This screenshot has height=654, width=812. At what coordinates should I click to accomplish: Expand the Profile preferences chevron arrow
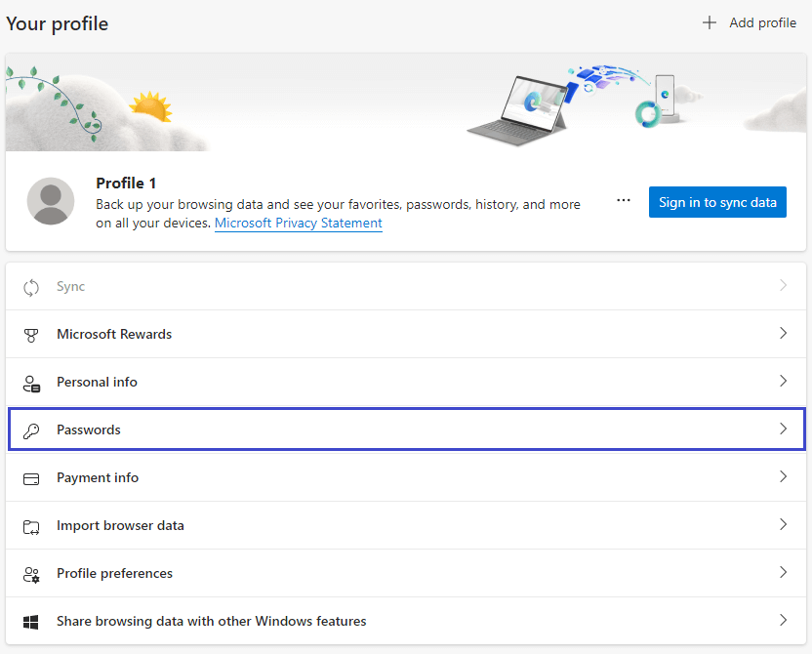tap(783, 572)
